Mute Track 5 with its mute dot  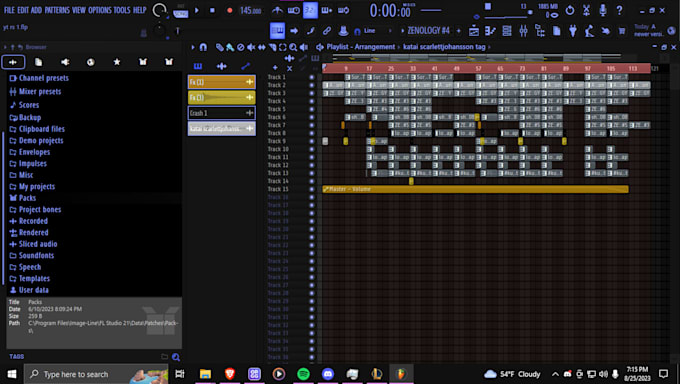[311, 109]
